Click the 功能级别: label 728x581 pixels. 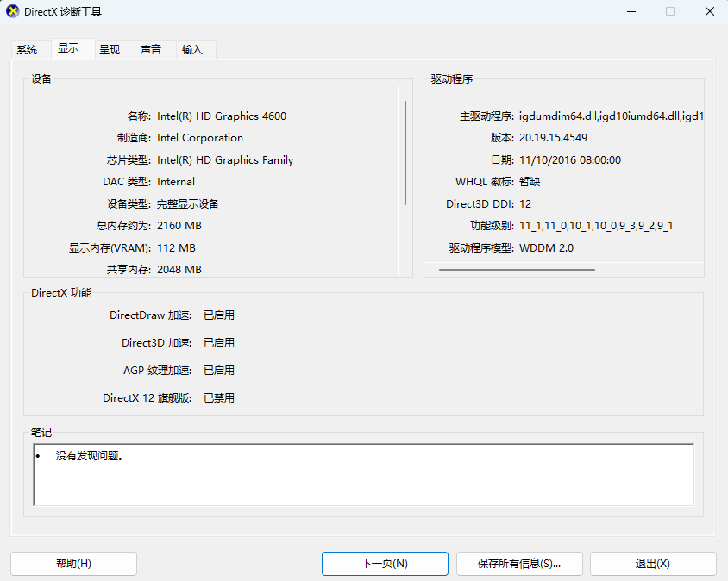pos(492,226)
